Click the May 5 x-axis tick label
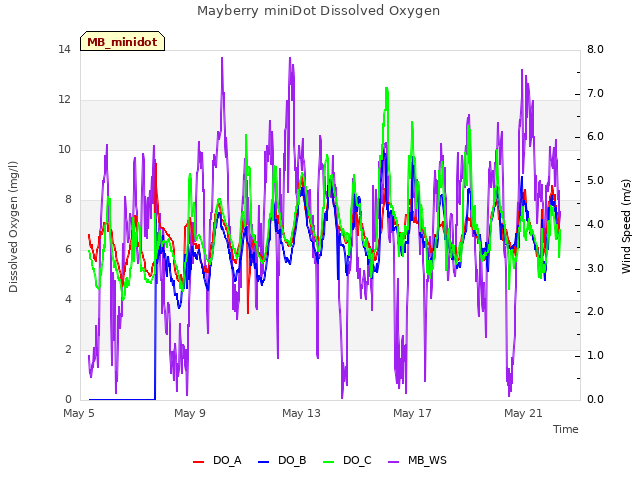640x480 pixels. pyautogui.click(x=79, y=413)
